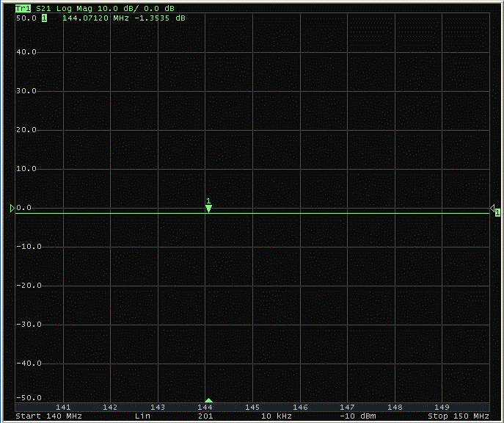
Task: Click right reference level triangle indicator
Action: tap(492, 208)
